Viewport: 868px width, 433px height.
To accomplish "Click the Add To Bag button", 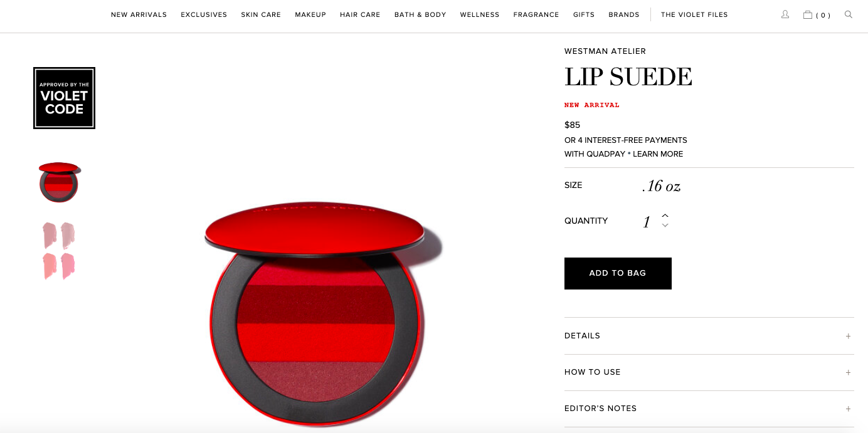I will (618, 273).
